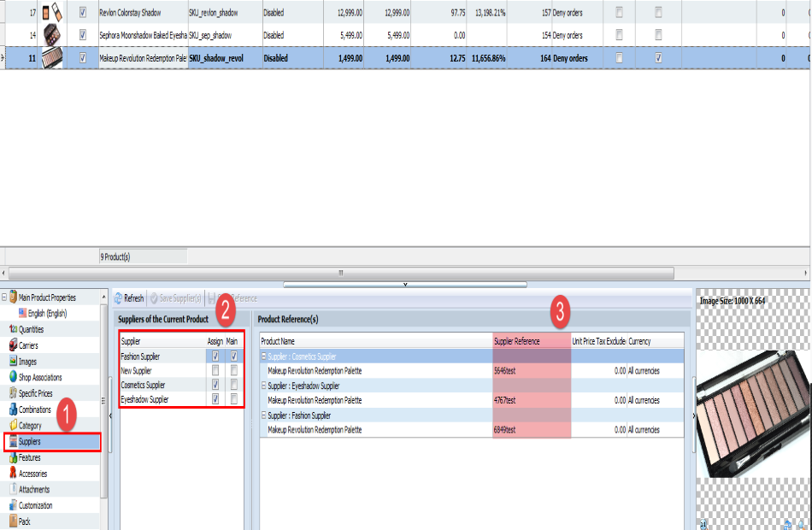Viewport: 812px width, 530px height.
Task: Select the 11,656.86% margin cell
Action: pos(487,58)
